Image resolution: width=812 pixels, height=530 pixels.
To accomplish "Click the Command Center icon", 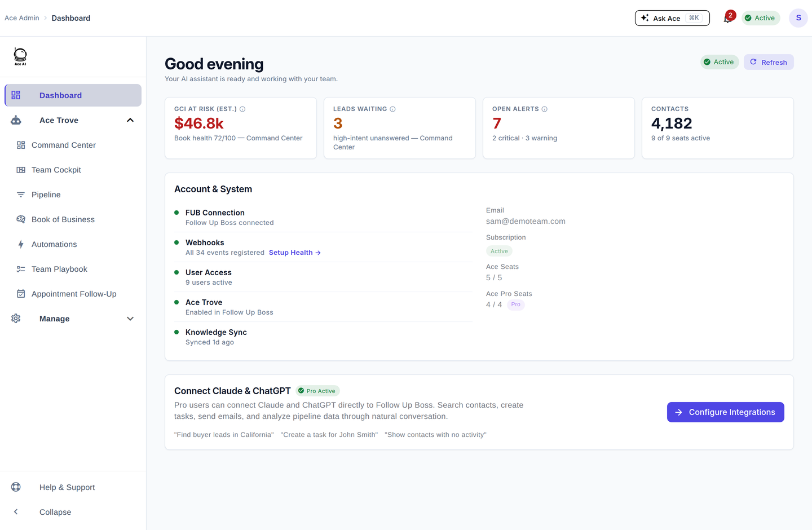I will (21, 145).
